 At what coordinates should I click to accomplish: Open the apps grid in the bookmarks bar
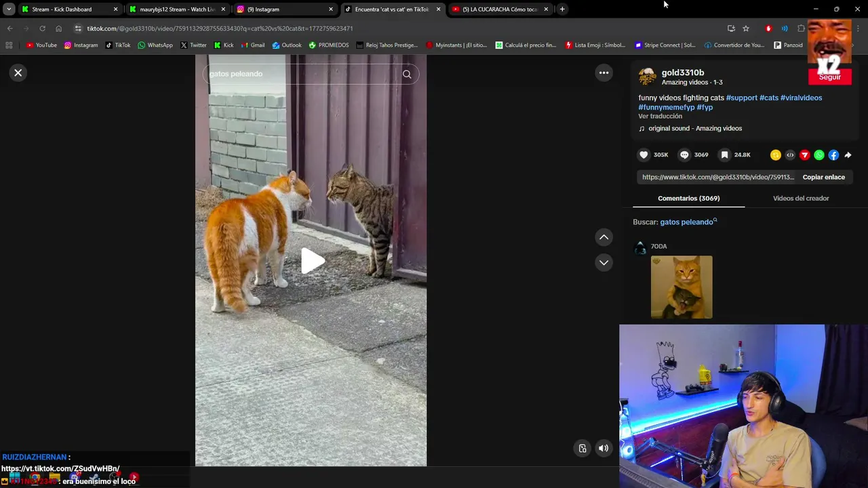point(9,45)
